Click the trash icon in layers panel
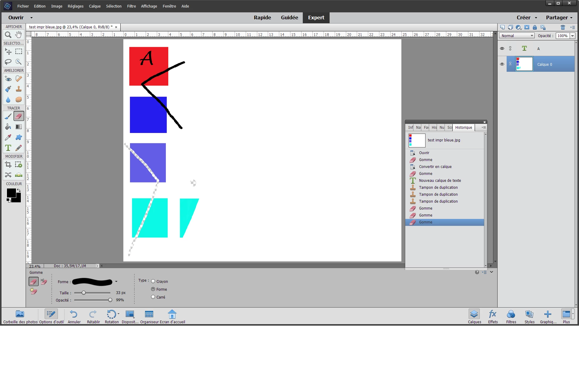The image size is (579, 392). click(563, 27)
